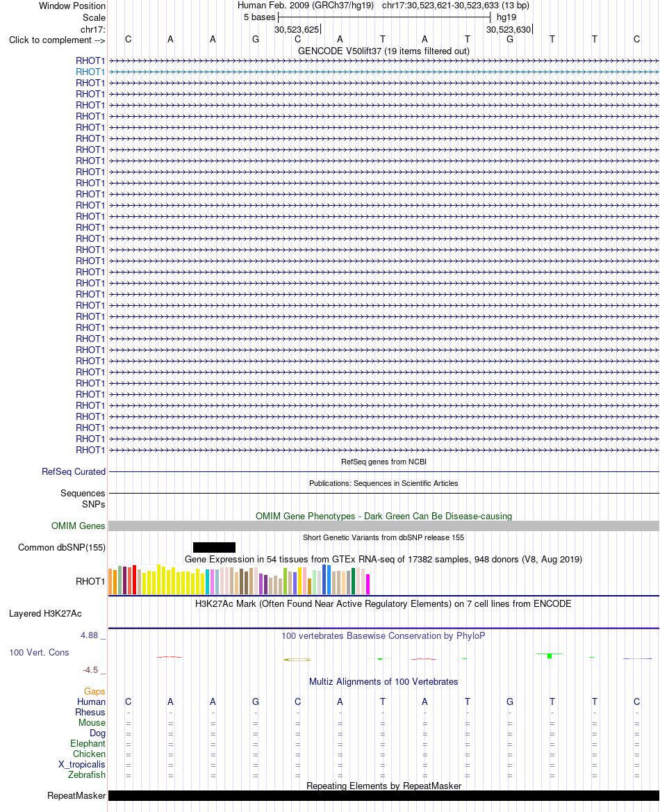Click the '30,523,625' coordinate tick label
The height and width of the screenshot is (812, 660).
coord(297,29)
